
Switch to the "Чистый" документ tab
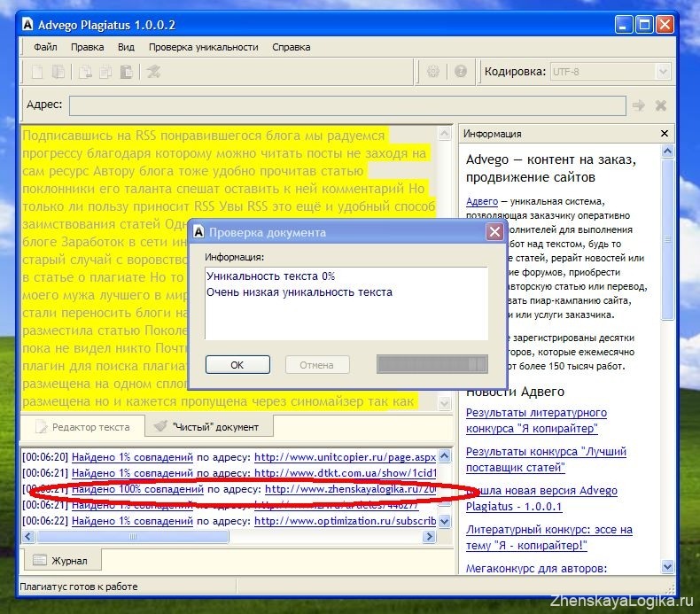(209, 427)
